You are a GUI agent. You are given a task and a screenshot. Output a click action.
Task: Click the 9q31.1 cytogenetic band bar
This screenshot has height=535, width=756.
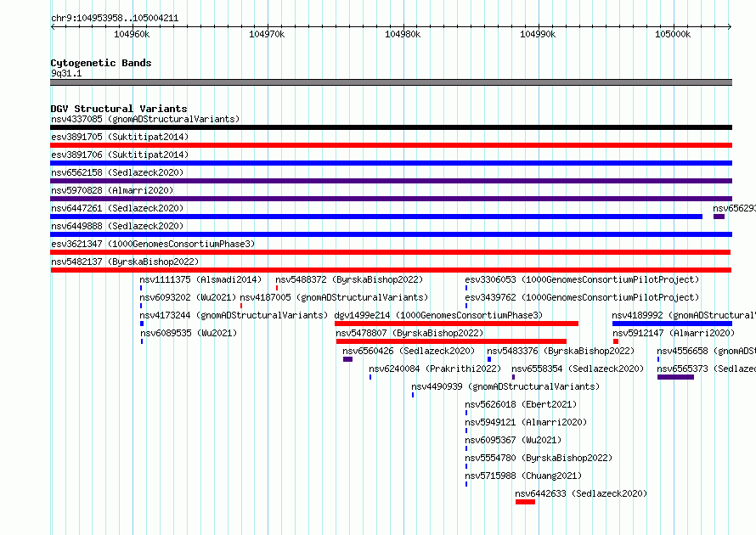pos(391,82)
